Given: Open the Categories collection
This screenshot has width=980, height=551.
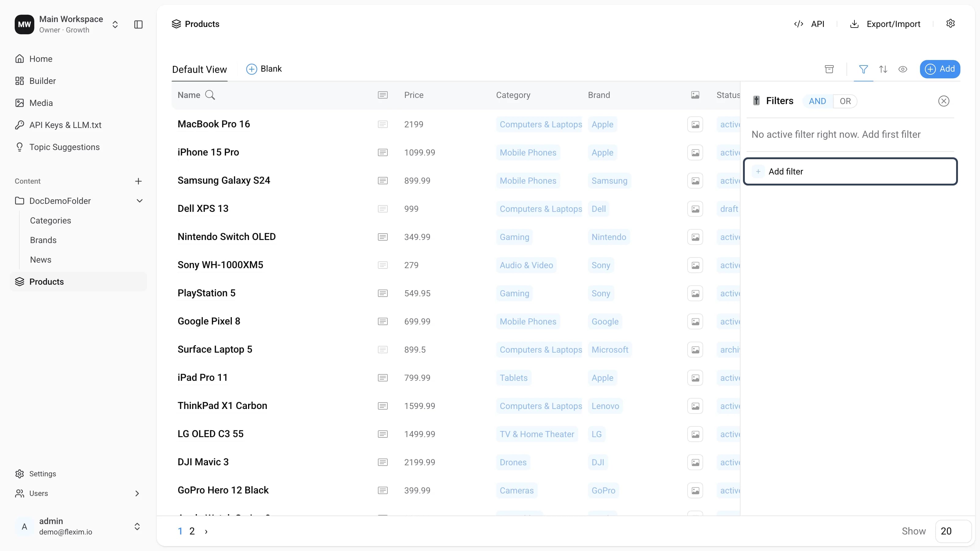Looking at the screenshot, I should pos(51,220).
